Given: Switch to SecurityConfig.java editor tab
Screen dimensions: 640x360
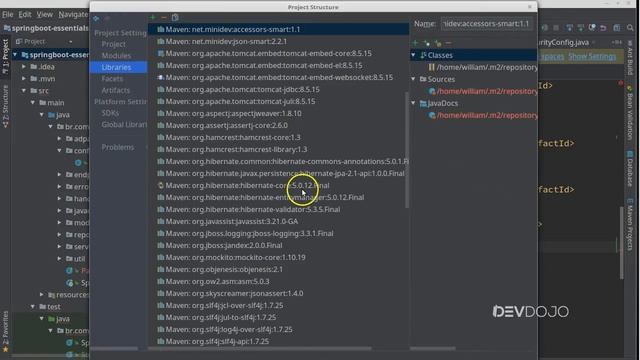Looking at the screenshot, I should (x=564, y=42).
